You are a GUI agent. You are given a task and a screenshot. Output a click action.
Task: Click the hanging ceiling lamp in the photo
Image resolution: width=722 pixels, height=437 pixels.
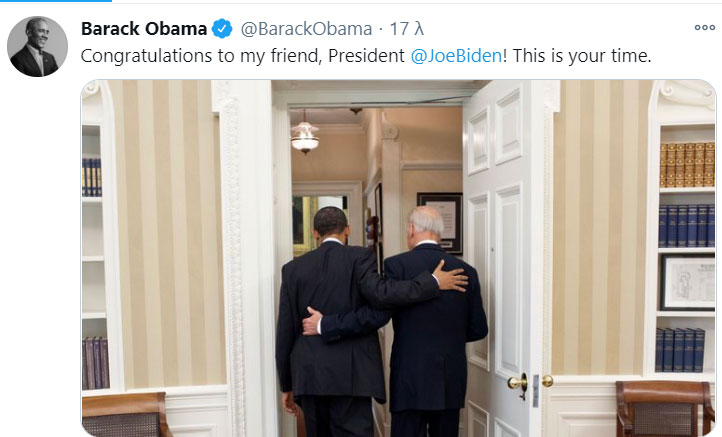(x=304, y=137)
